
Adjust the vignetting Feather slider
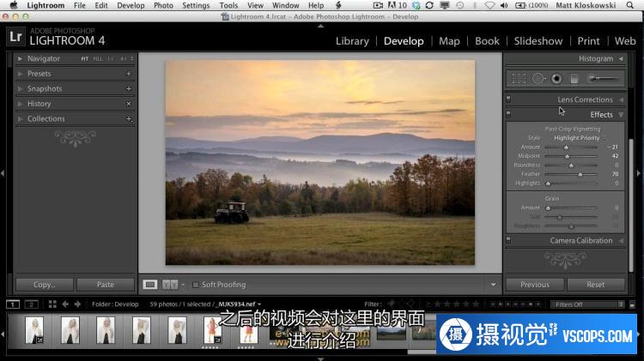(580, 174)
